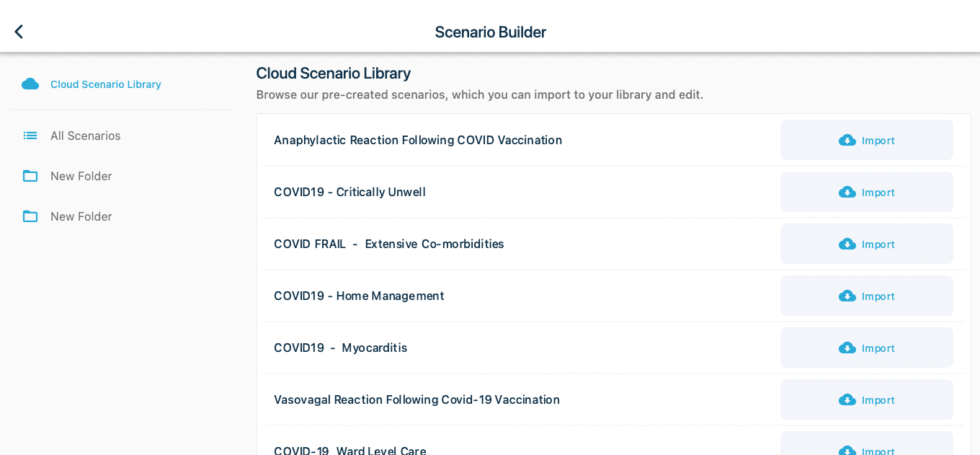Screen dimensions: 980x455
Task: Import the COVID19 - Home Management scenario
Action: [x=867, y=296]
